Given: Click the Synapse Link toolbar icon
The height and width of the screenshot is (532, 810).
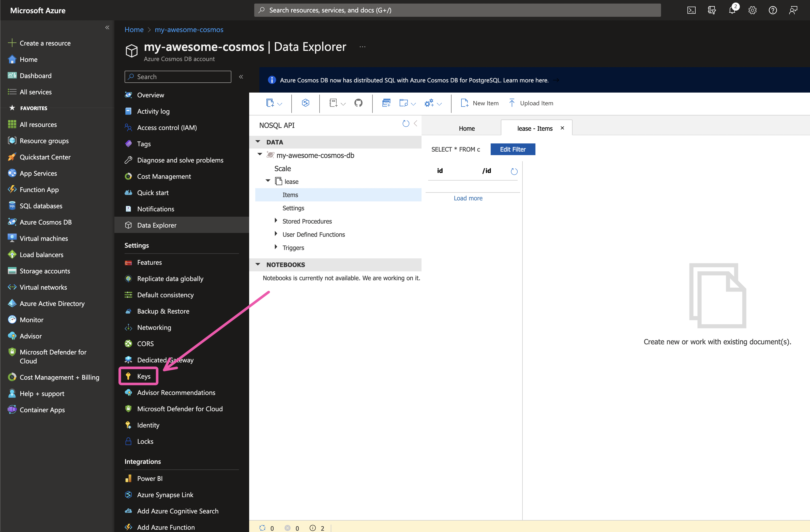Looking at the screenshot, I should [305, 103].
